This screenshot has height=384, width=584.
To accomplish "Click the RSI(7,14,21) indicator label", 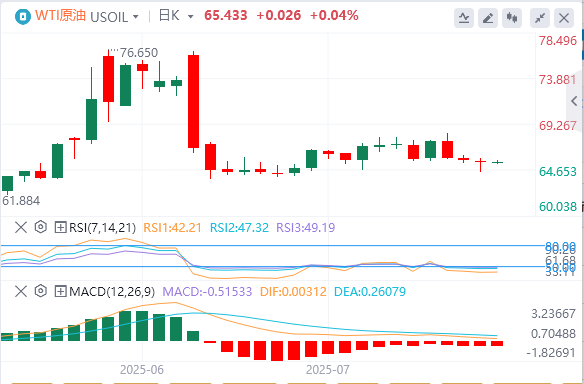I will tap(102, 228).
